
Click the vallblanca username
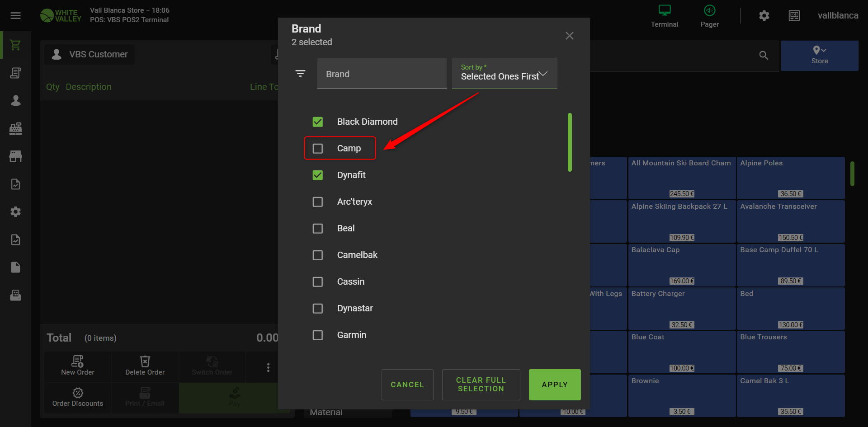[x=838, y=16]
